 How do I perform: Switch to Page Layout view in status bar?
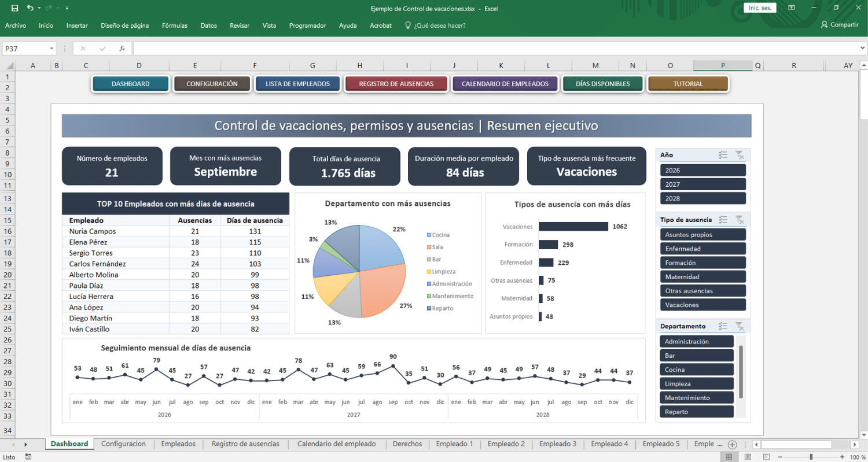(x=748, y=457)
